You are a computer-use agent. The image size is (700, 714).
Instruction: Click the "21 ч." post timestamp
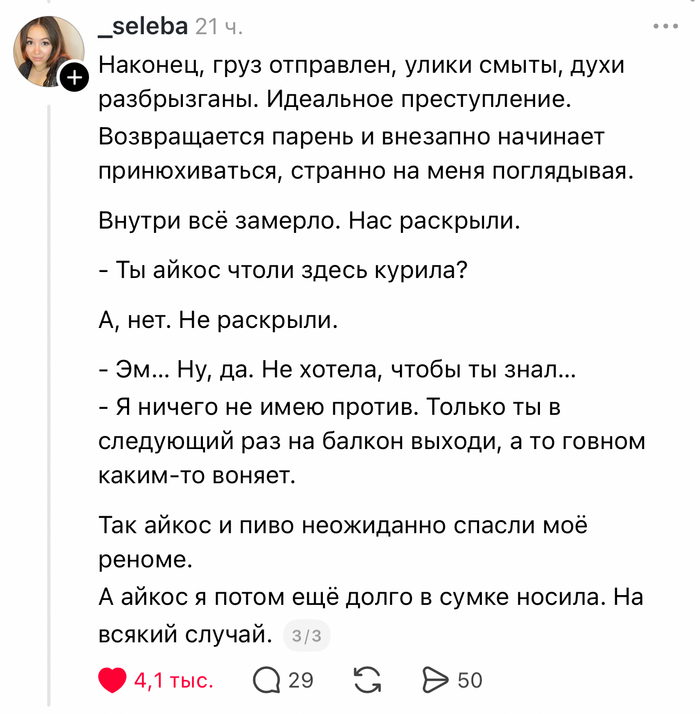[x=220, y=27]
